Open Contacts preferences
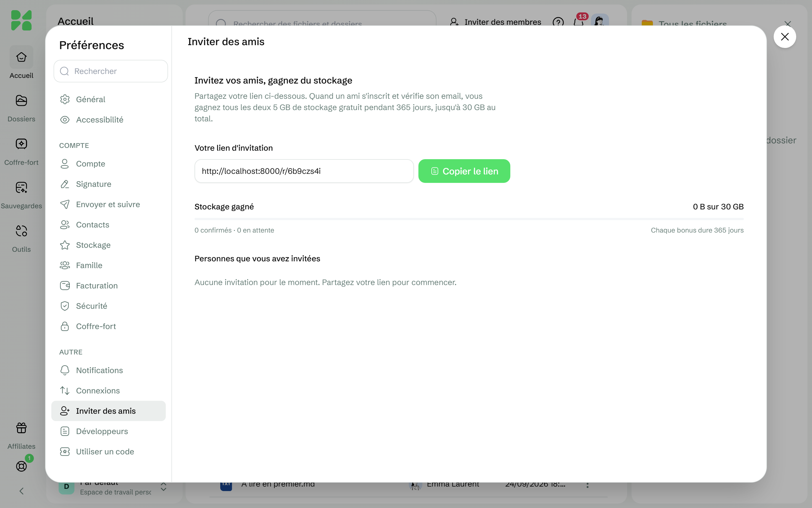The image size is (812, 508). click(x=108, y=225)
